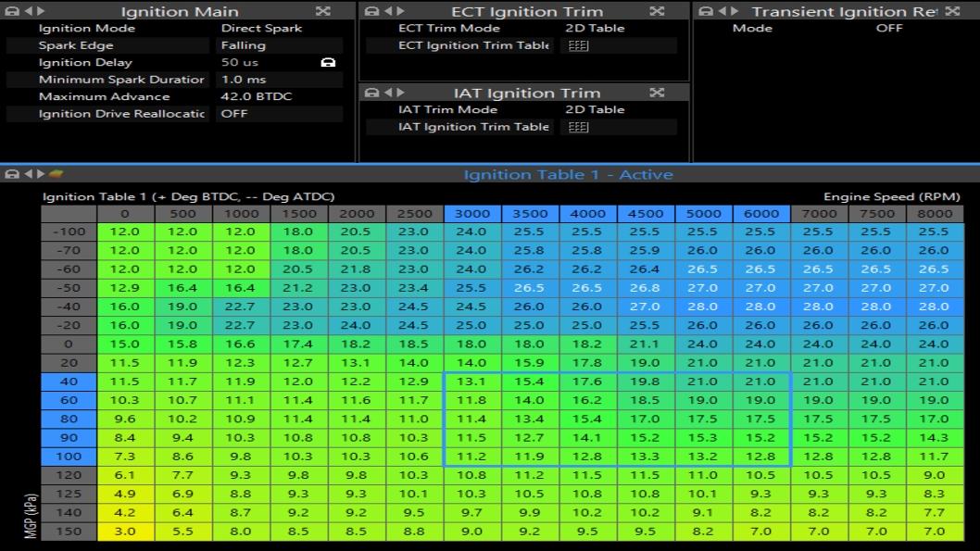
Task: Select the 3000 RPM column header
Action: (x=472, y=214)
